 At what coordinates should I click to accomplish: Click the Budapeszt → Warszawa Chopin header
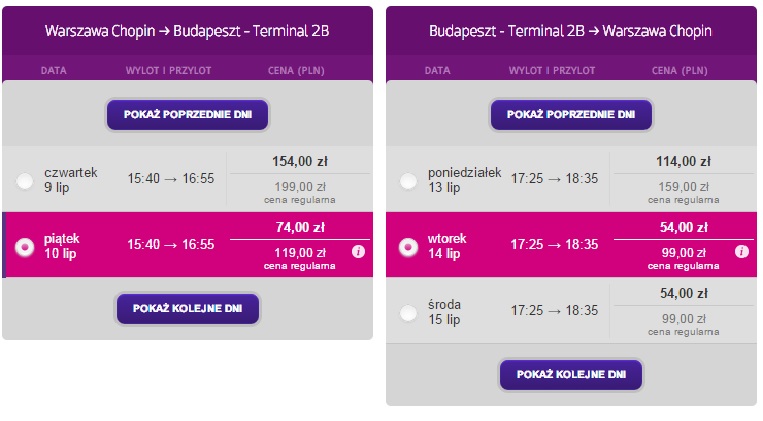tap(570, 31)
